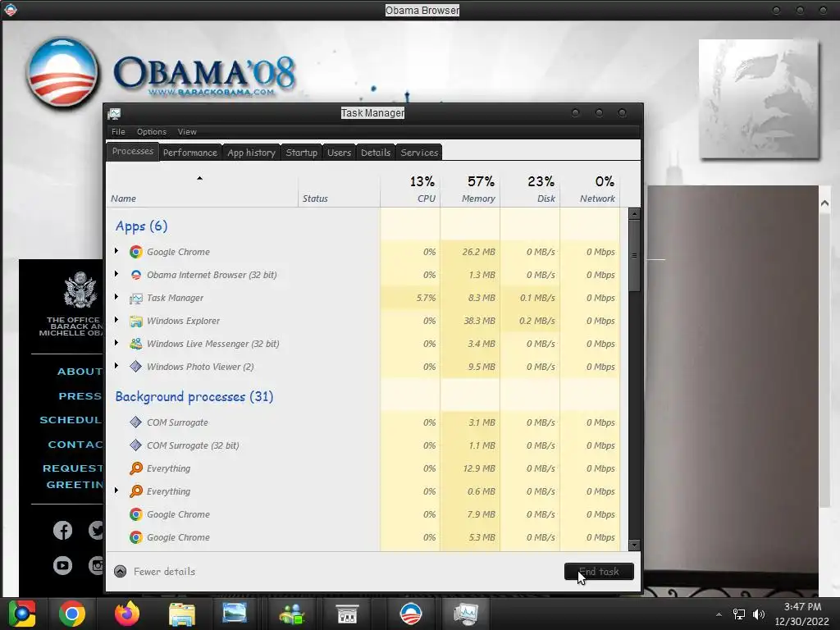Expand Windows Live Messenger process group
The width and height of the screenshot is (840, 630).
pyautogui.click(x=116, y=343)
